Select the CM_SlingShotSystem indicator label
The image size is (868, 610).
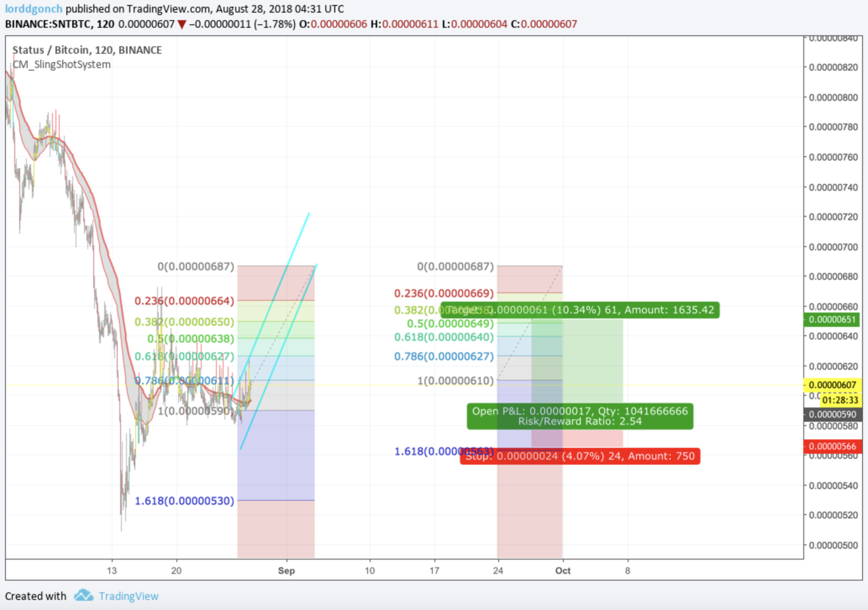point(61,64)
